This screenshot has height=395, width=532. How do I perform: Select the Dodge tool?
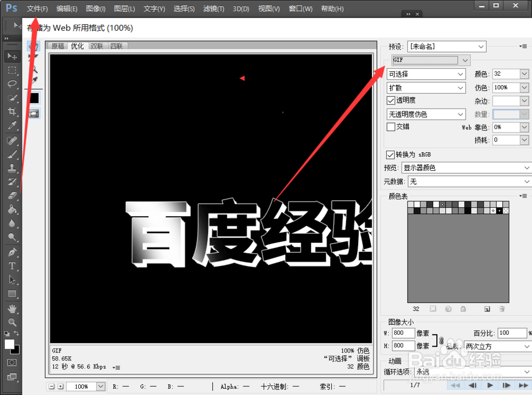pos(12,237)
